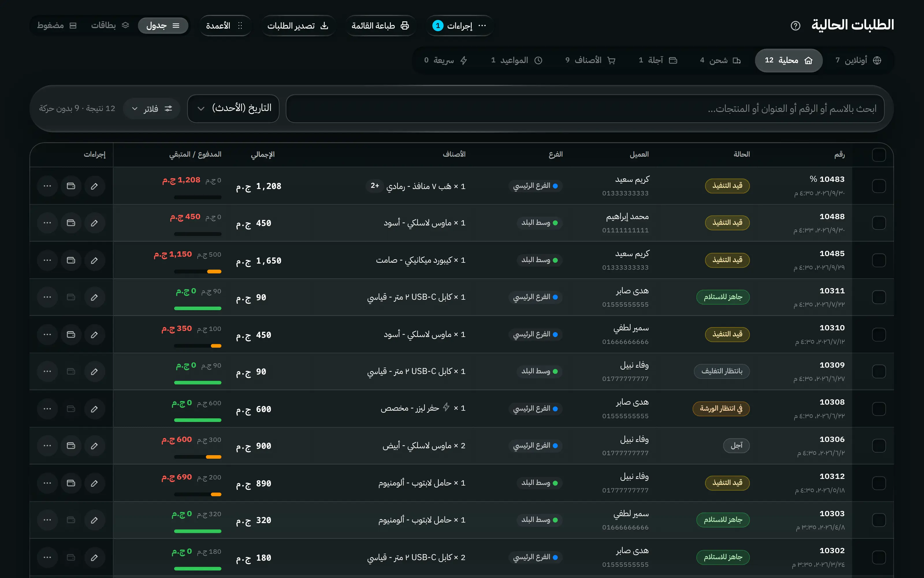The image size is (924, 578).
Task: Click the الفرع الرئيسي branch chip on order 10308
Action: tap(536, 409)
